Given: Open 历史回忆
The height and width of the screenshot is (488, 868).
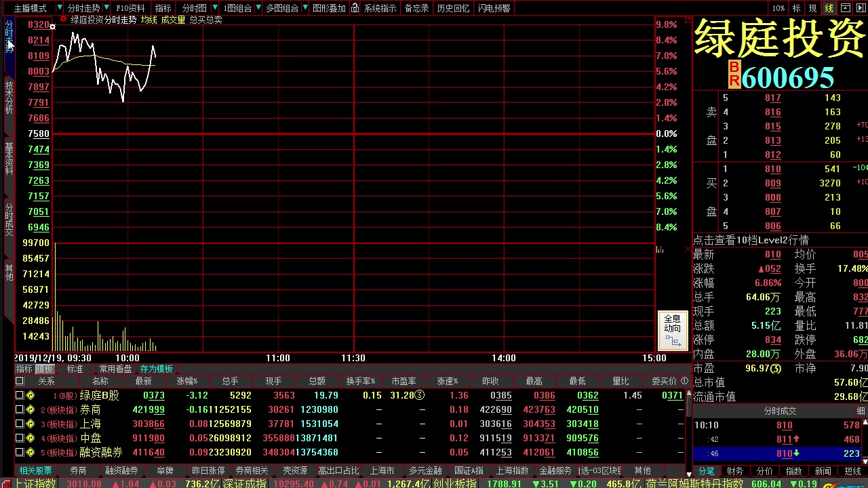Looking at the screenshot, I should point(453,8).
